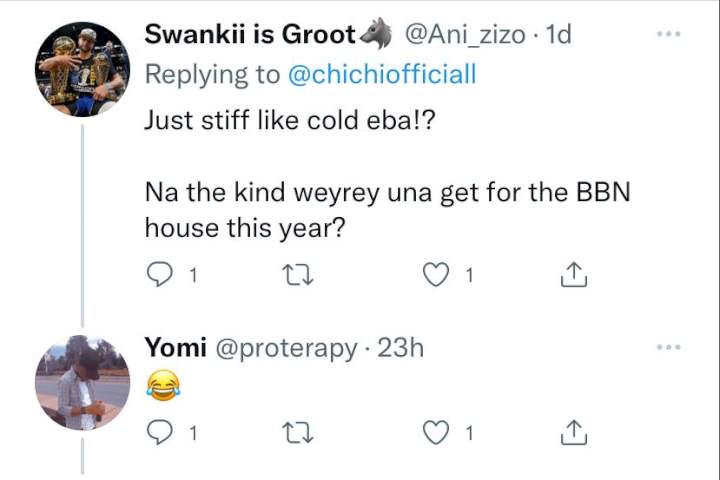Screen dimensions: 720x480
Task: Open the @chichiofficiall profile link
Action: point(382,74)
